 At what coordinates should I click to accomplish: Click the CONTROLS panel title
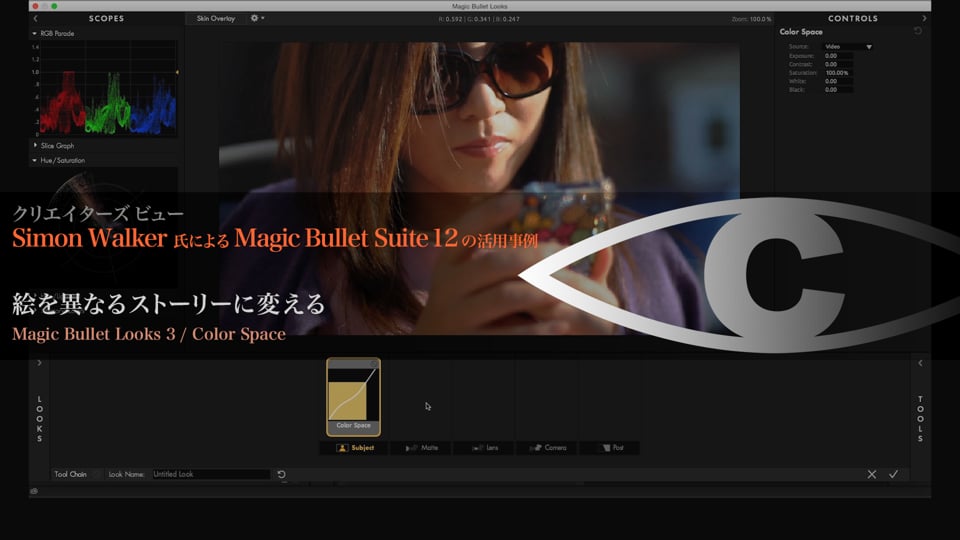853,19
